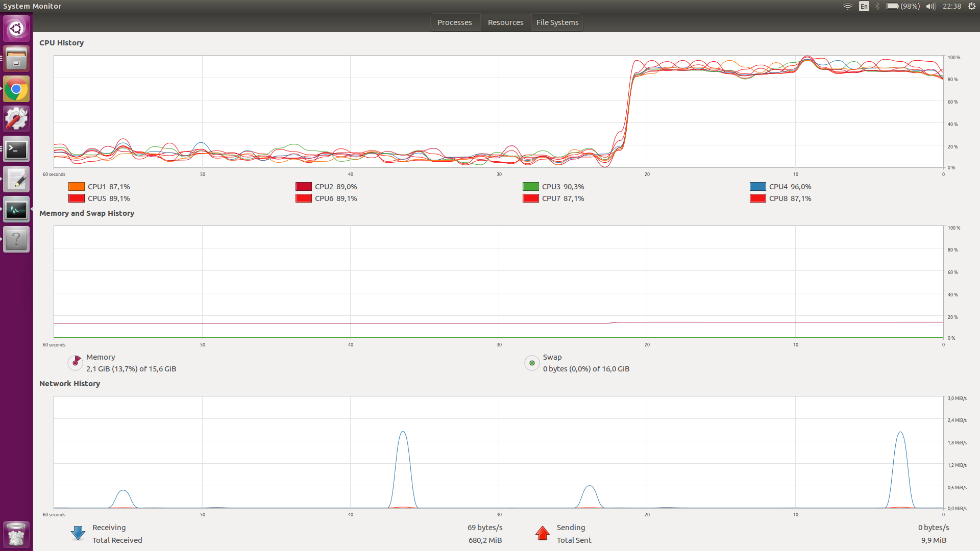980x551 pixels.
Task: Click the System Monitor dock icon
Action: (16, 209)
